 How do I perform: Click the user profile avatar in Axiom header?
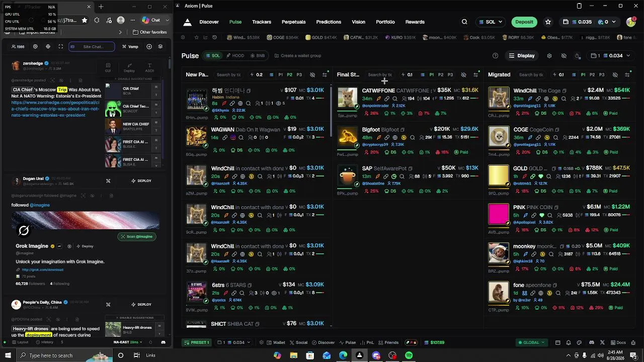(631, 22)
